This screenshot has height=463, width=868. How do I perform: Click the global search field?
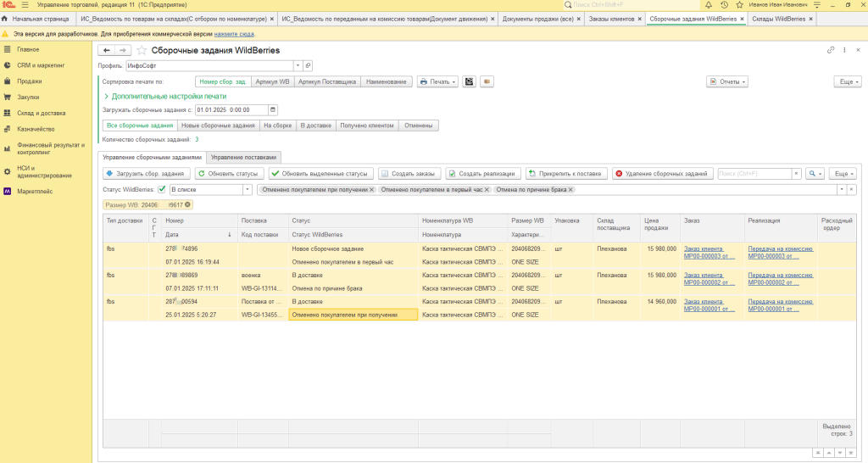pyautogui.click(x=631, y=4)
